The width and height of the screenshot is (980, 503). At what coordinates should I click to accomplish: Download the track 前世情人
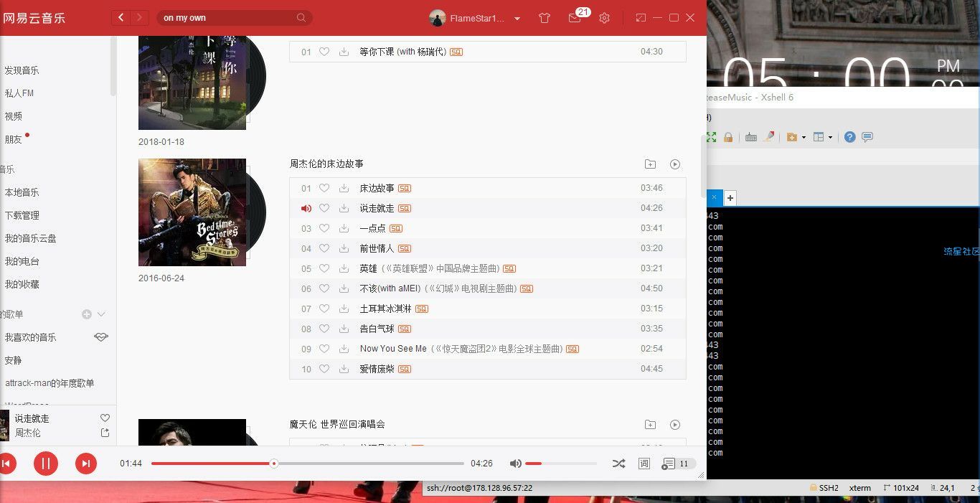pyautogui.click(x=344, y=248)
